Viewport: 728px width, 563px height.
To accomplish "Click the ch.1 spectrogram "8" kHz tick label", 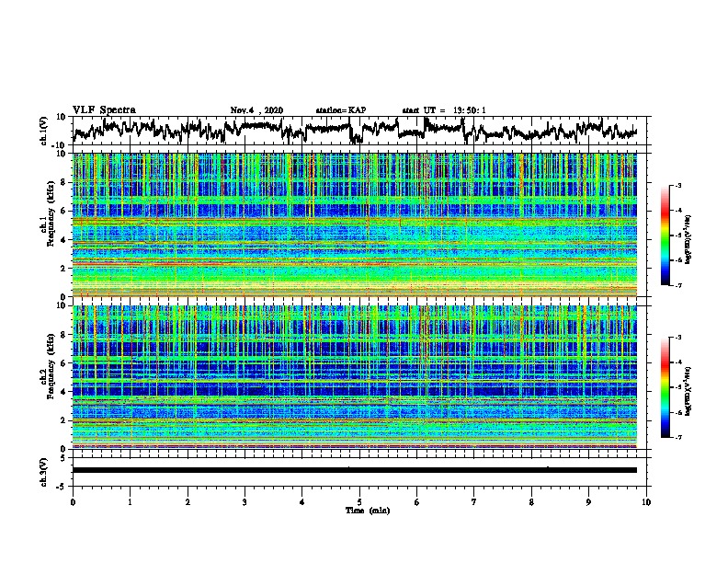I will coord(63,182).
